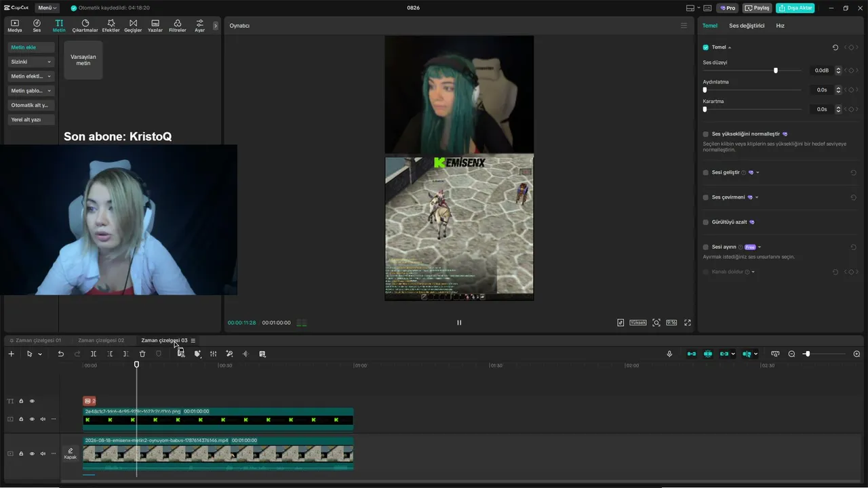The width and height of the screenshot is (868, 488).
Task: Toggle the main track magnet icon
Action: point(692,354)
